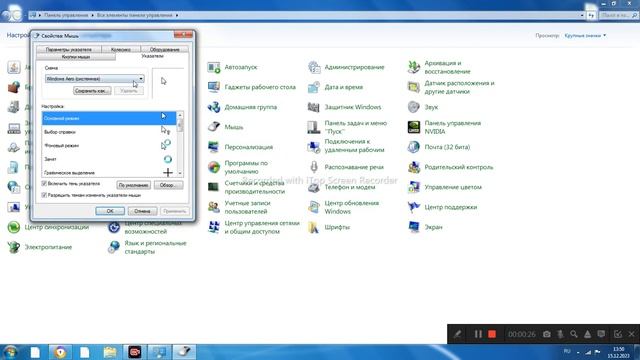
Task: Expand the address bar history dropdown
Action: (x=582, y=15)
